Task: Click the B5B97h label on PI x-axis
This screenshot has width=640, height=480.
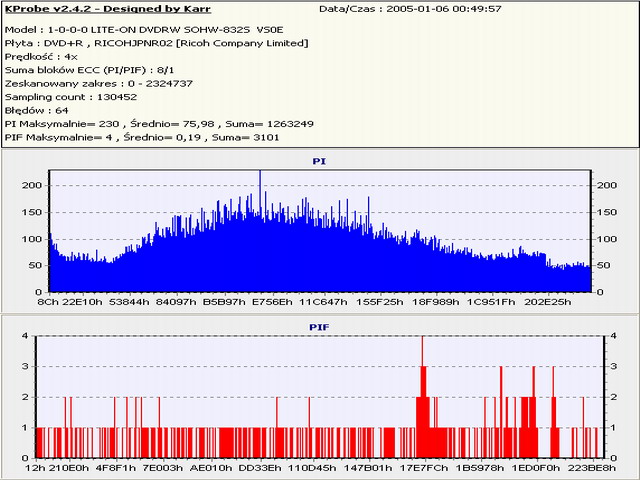Action: tap(224, 302)
